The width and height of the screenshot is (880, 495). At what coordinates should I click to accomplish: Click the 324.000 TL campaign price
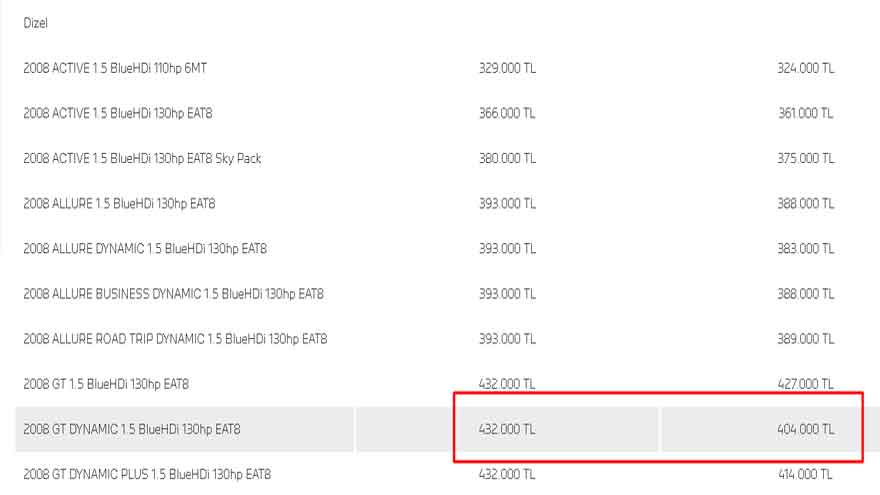point(805,68)
